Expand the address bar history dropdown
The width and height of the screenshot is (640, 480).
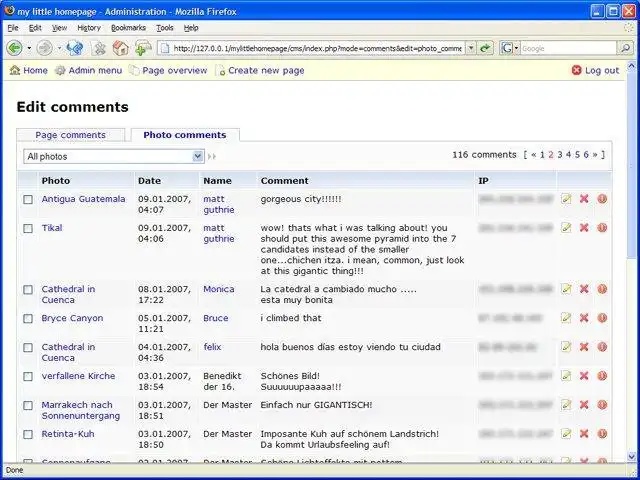click(471, 48)
